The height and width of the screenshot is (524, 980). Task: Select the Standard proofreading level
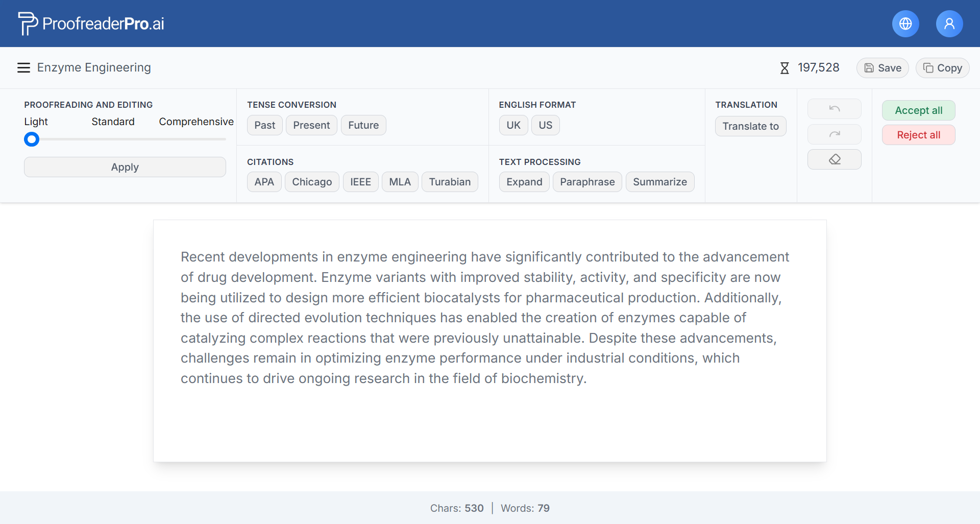pyautogui.click(x=113, y=122)
